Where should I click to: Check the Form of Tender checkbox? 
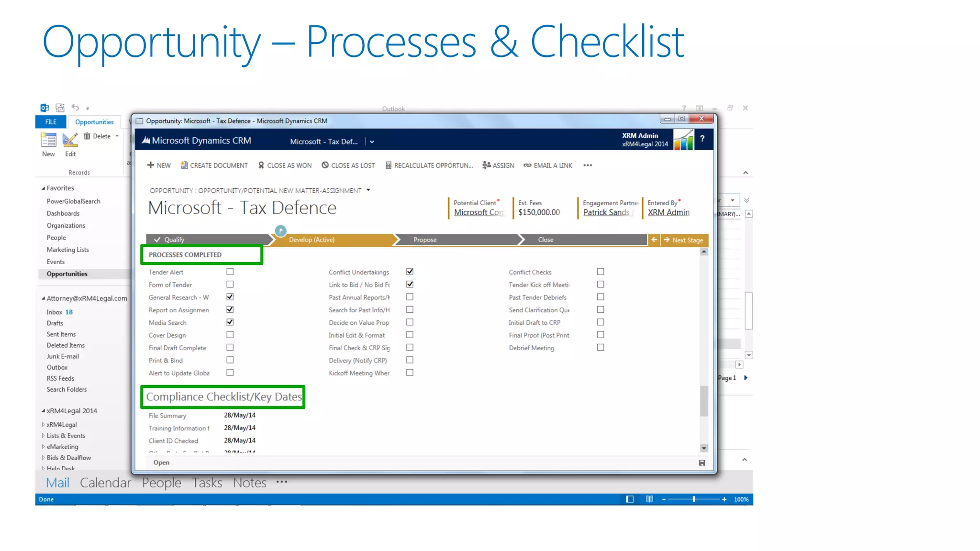tap(230, 284)
